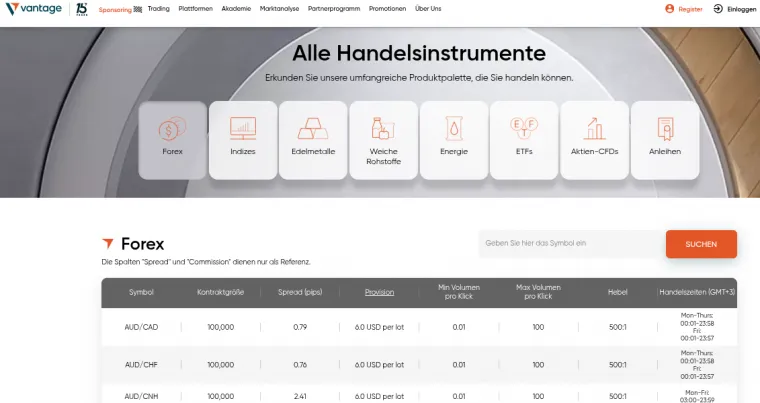The height and width of the screenshot is (403, 760).
Task: Click the 15 Years anniversary badge
Action: point(82,9)
